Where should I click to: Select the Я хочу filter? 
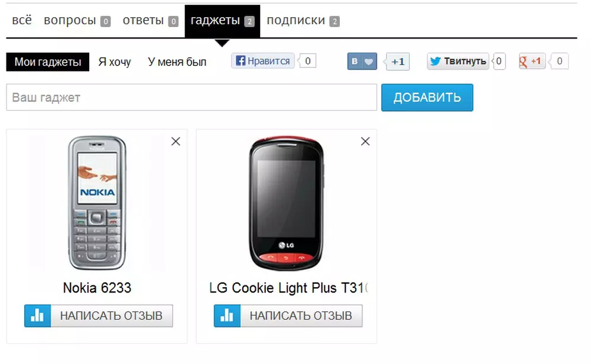coord(115,62)
